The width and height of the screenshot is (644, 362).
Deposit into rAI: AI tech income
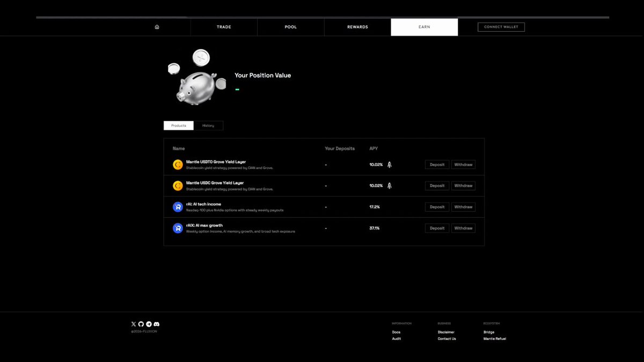point(437,207)
